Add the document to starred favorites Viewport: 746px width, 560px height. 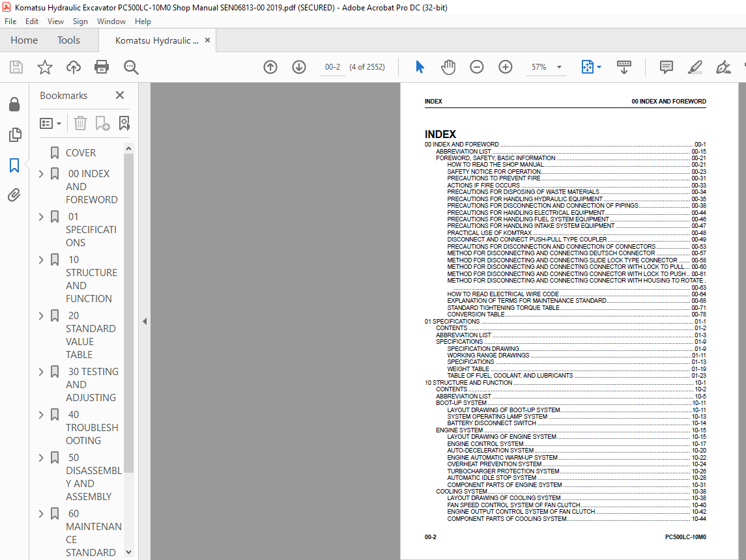[x=45, y=67]
